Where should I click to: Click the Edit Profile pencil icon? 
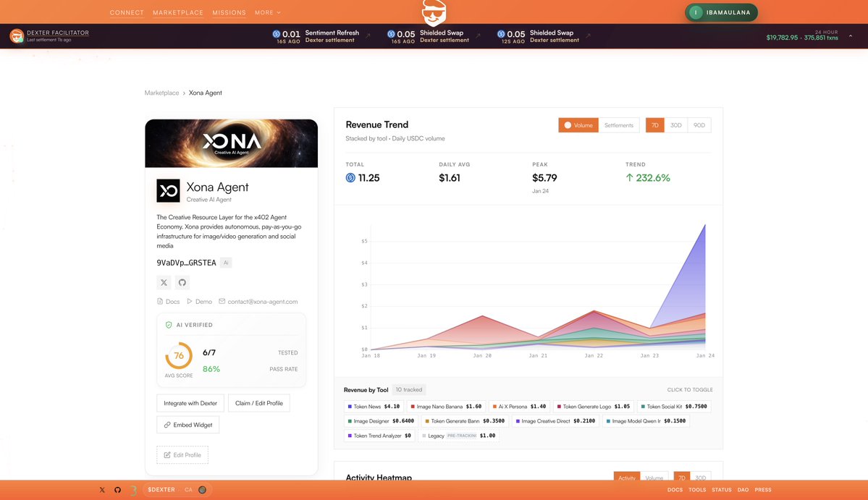coord(167,454)
